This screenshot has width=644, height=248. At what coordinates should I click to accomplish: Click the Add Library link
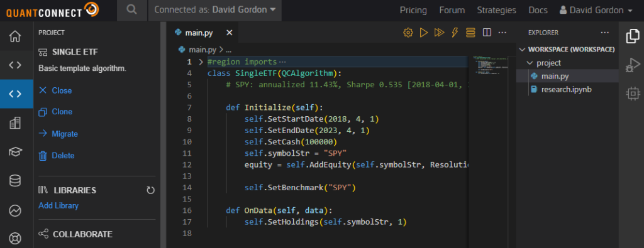pos(58,206)
